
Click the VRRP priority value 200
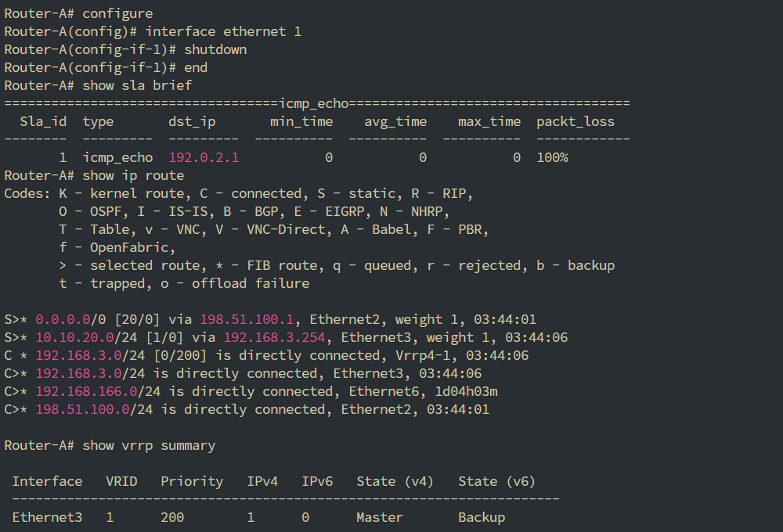(172, 518)
